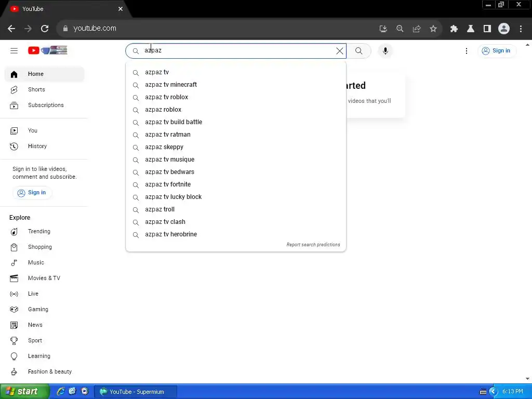This screenshot has height=399, width=532.
Task: Choose suggestion "azpaz tv bedwars"
Action: click(x=236, y=172)
